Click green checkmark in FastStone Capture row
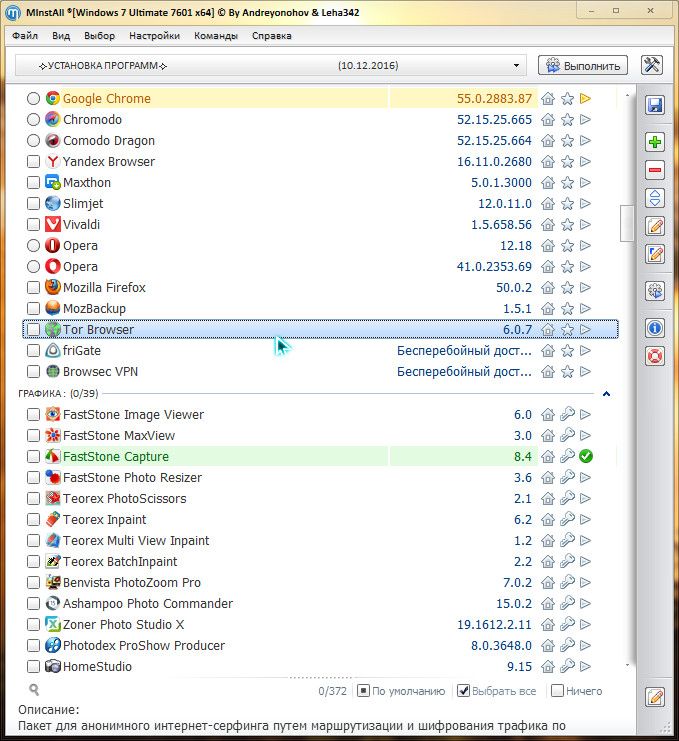The height and width of the screenshot is (741, 679). click(x=586, y=457)
